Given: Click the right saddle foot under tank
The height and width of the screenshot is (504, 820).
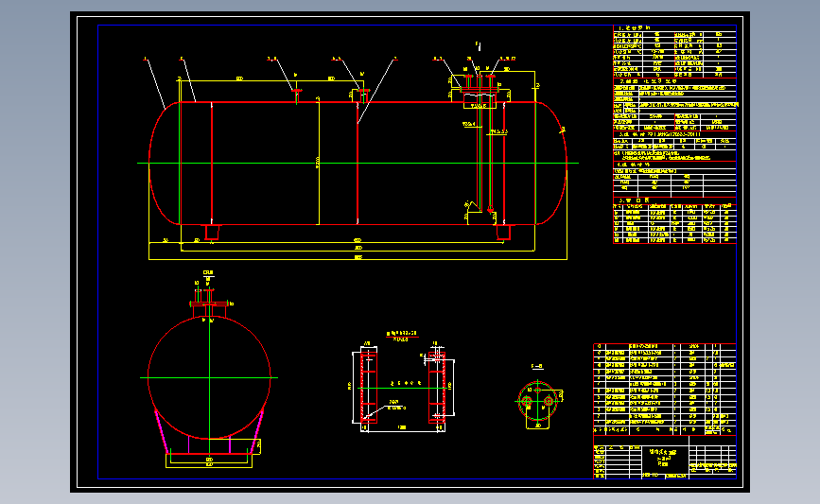Looking at the screenshot, I should 503,232.
